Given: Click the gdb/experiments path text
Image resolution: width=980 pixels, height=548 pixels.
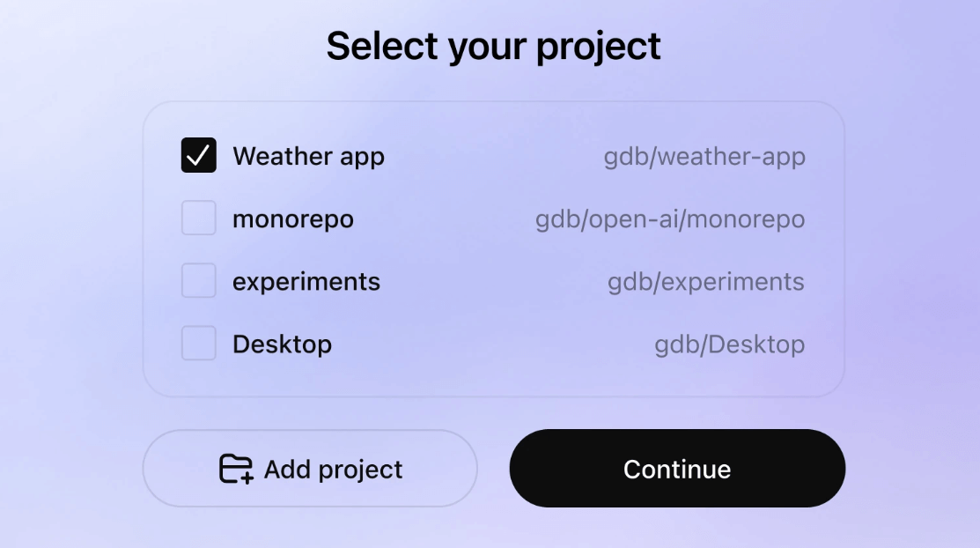Looking at the screenshot, I should (706, 282).
